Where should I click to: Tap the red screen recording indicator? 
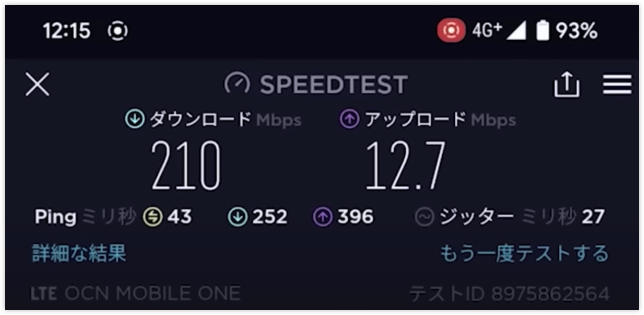(x=451, y=31)
